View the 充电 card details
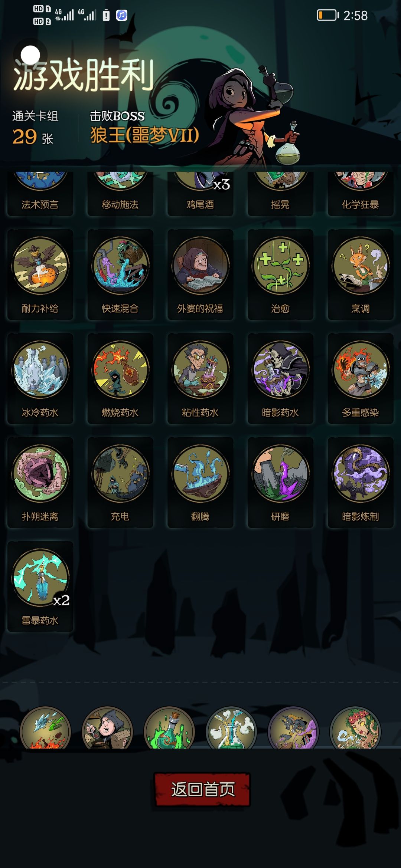The width and height of the screenshot is (401, 868). [120, 483]
